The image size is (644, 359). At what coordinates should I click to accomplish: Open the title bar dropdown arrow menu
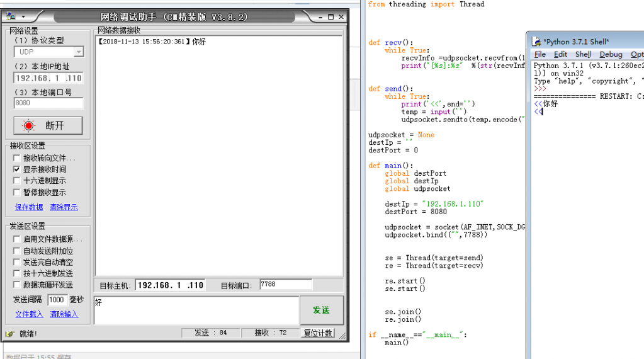coord(23,17)
